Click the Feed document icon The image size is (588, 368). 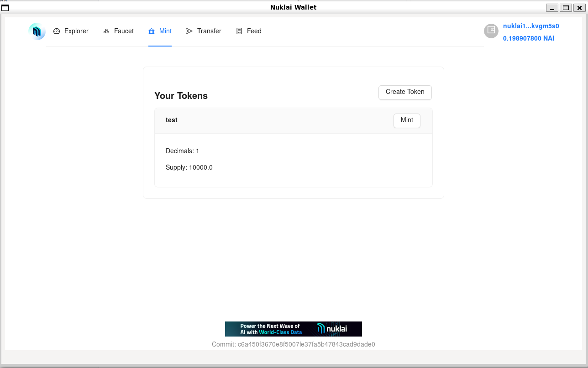239,31
